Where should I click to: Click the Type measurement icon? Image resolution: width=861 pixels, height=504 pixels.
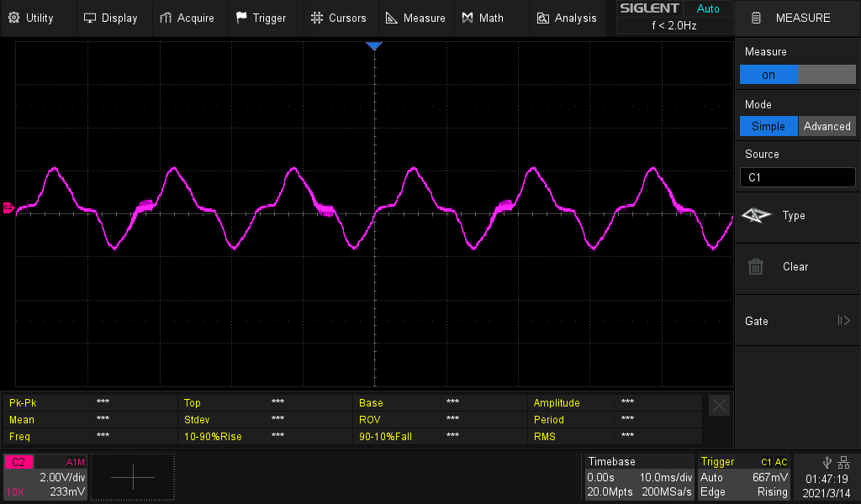pyautogui.click(x=757, y=216)
